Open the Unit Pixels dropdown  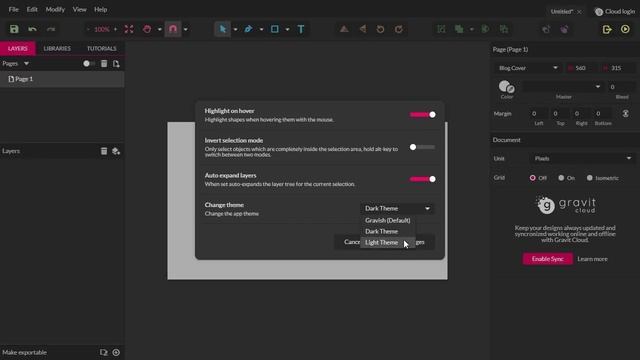tap(582, 158)
